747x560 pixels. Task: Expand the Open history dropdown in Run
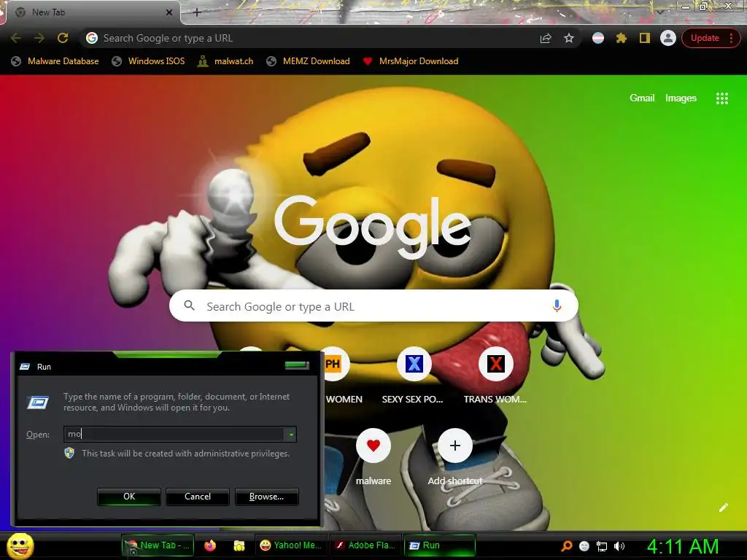click(x=290, y=435)
